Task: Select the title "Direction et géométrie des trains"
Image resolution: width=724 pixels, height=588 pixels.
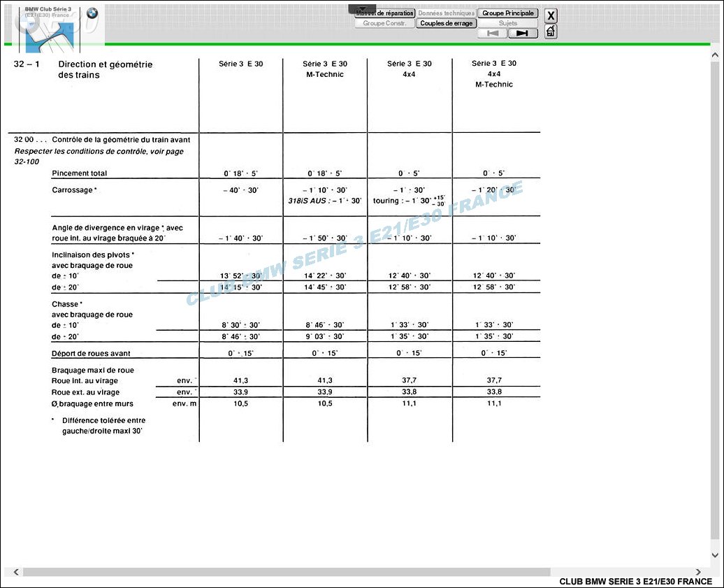Action: coord(106,70)
